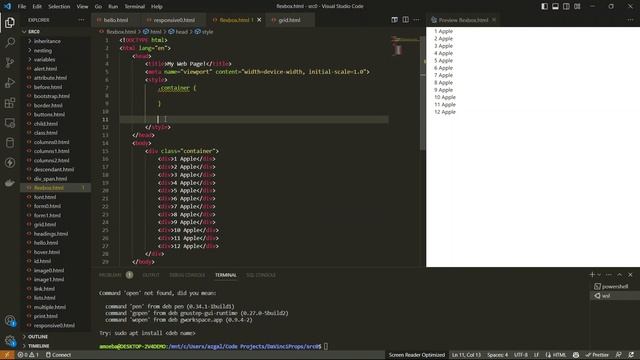Open editor More Actions ellipsis beside split icon
The height and width of the screenshot is (360, 640).
pos(416,20)
